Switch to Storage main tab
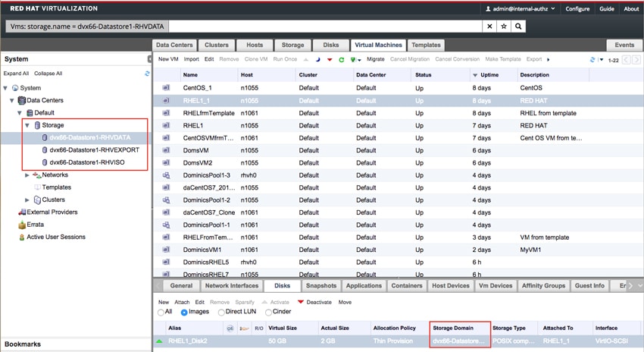Viewport: 644px width, 352px height. pos(293,46)
